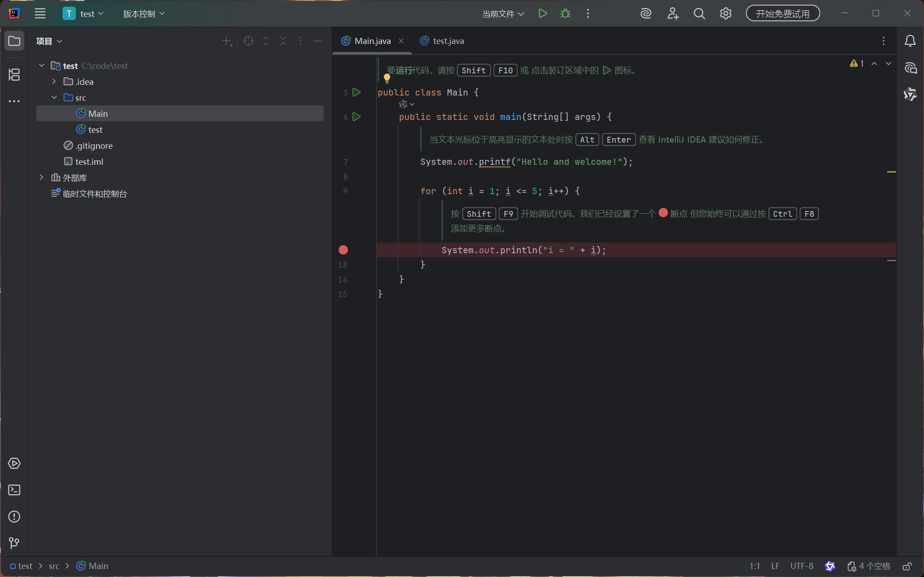Open the Problems tool window
Viewport: 924px width, 577px height.
click(14, 517)
